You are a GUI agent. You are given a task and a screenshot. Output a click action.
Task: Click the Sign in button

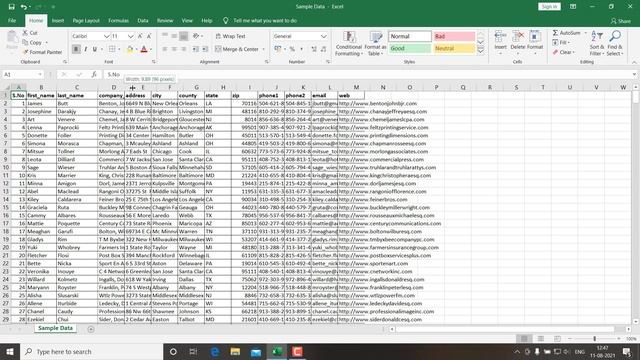pyautogui.click(x=549, y=7)
